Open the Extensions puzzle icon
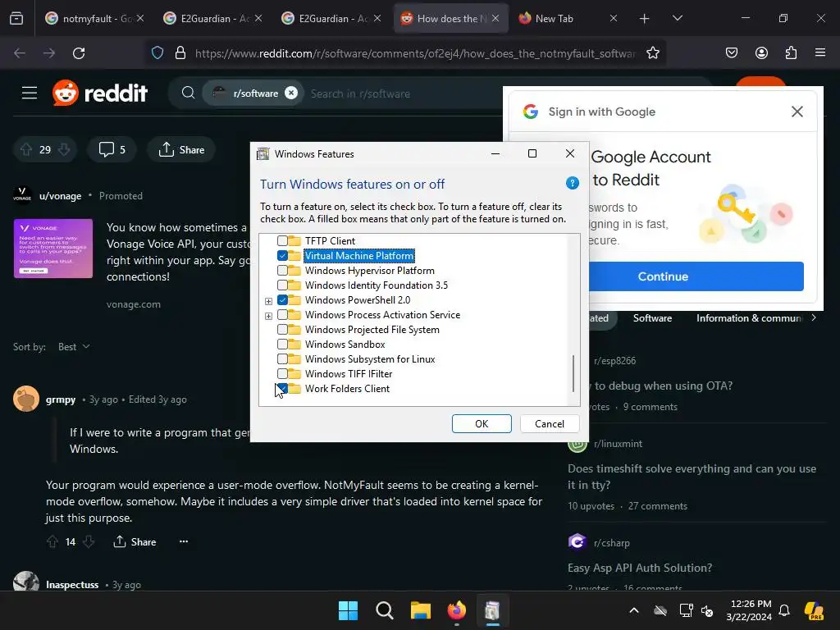 [791, 53]
